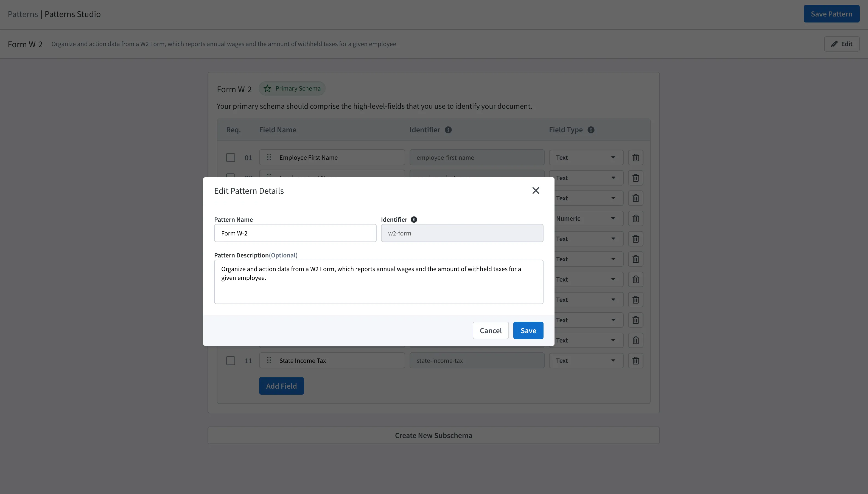Open Field Type dropdown for Employee First Name

(x=586, y=158)
